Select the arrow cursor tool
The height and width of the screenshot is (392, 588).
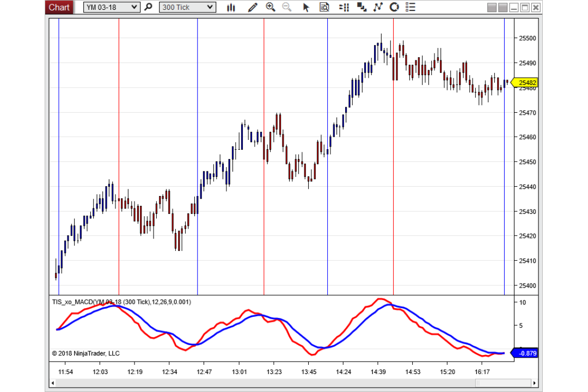click(x=306, y=7)
